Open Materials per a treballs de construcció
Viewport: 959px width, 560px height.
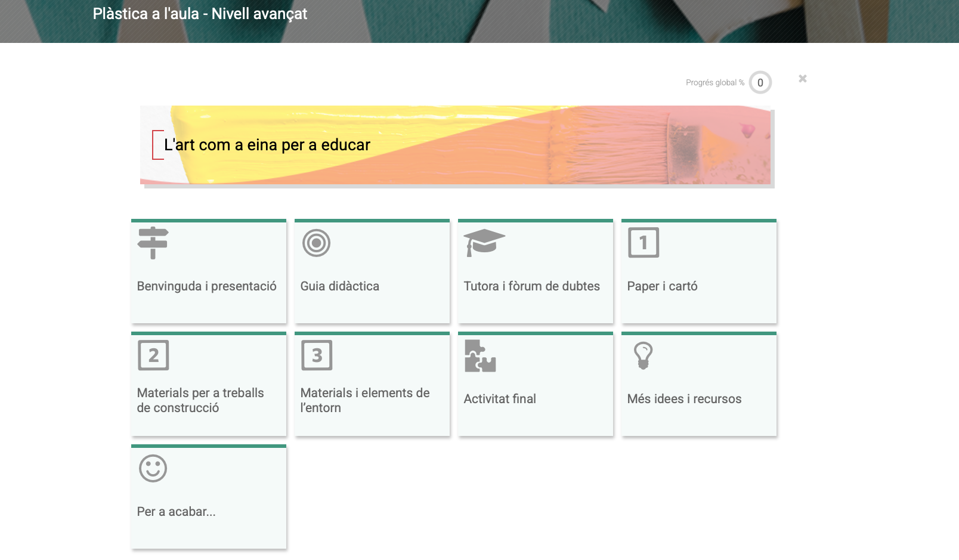[200, 400]
